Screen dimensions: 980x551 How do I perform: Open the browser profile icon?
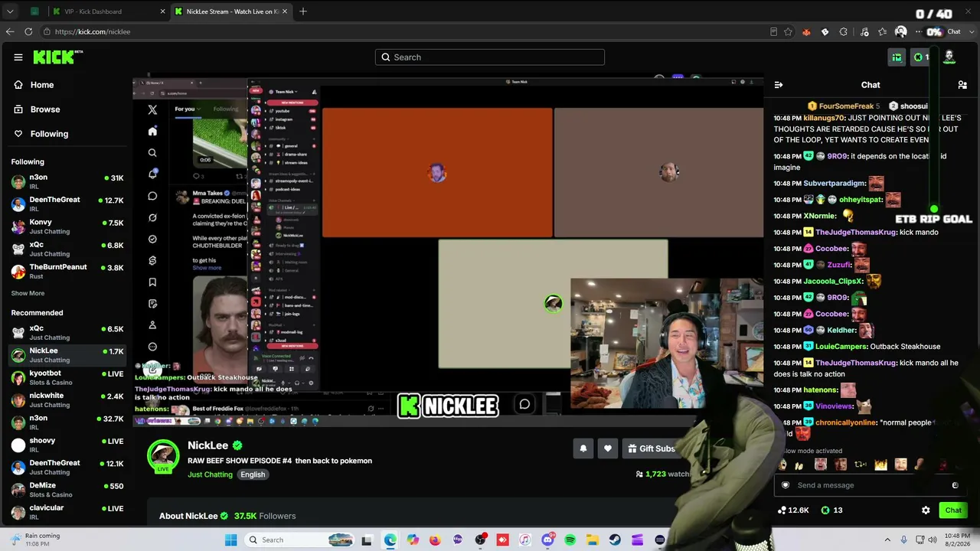901,31
